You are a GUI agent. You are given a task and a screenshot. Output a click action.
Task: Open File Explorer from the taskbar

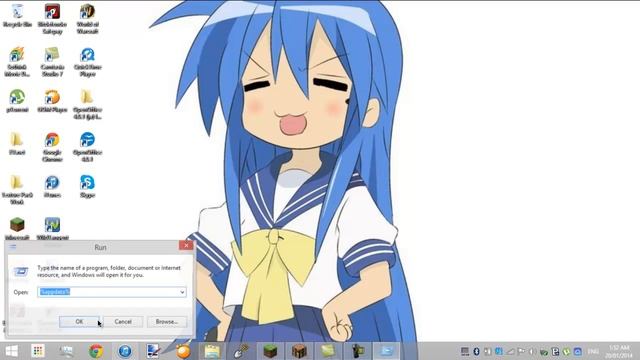pyautogui.click(x=212, y=351)
